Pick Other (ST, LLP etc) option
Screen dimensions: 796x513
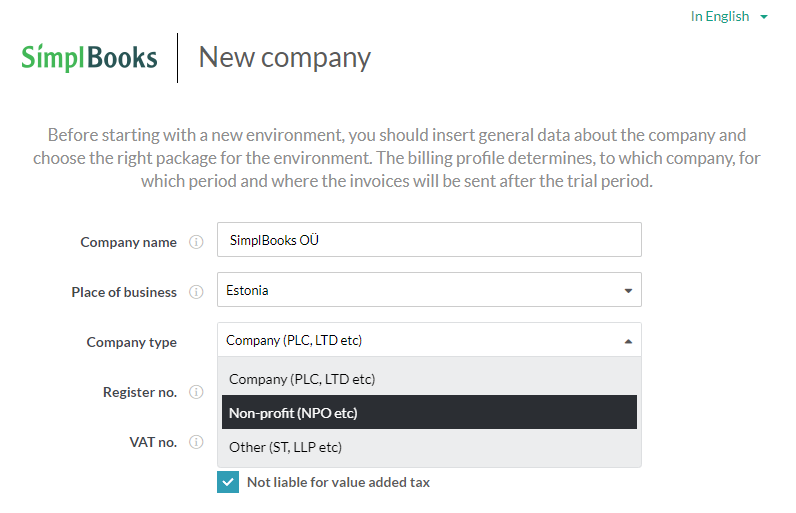[x=429, y=447]
